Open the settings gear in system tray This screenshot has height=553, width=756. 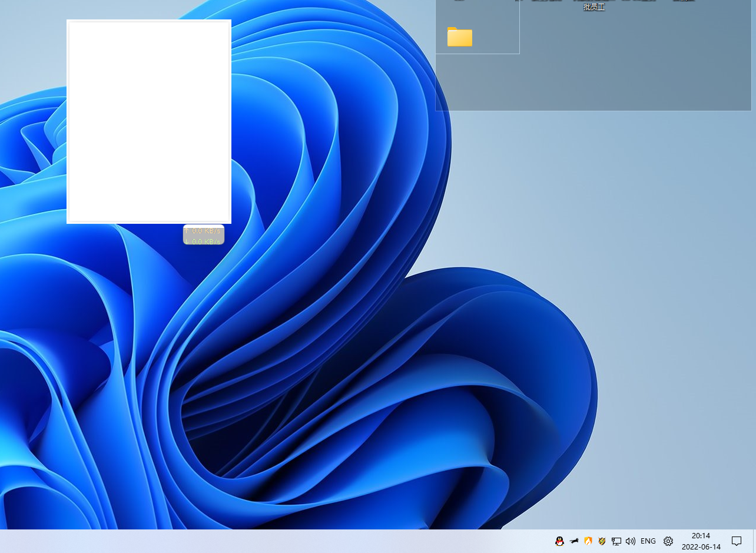click(x=668, y=541)
